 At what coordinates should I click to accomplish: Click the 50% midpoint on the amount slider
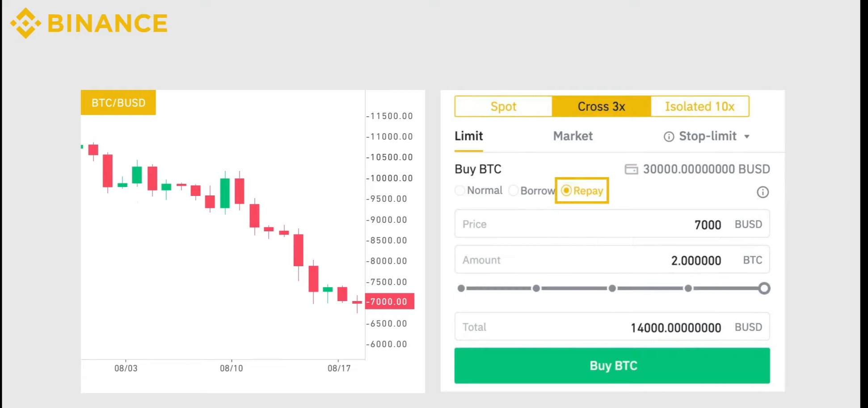[x=612, y=289]
